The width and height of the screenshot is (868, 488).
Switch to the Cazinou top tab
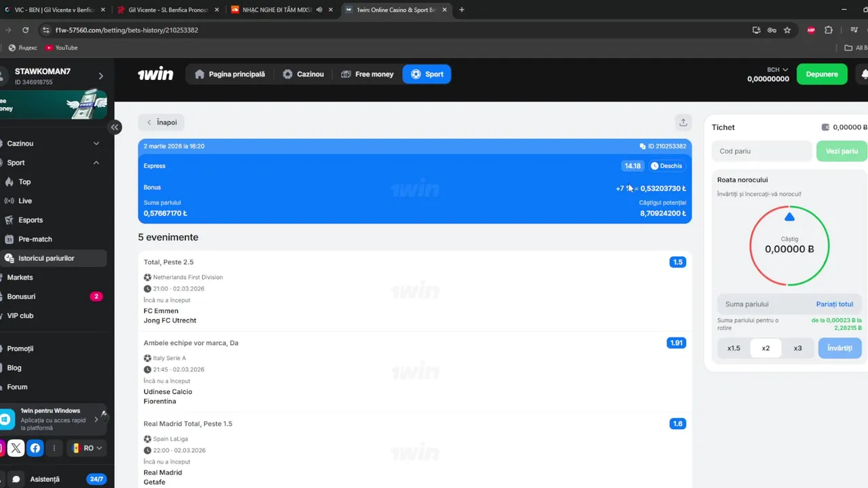pos(303,74)
